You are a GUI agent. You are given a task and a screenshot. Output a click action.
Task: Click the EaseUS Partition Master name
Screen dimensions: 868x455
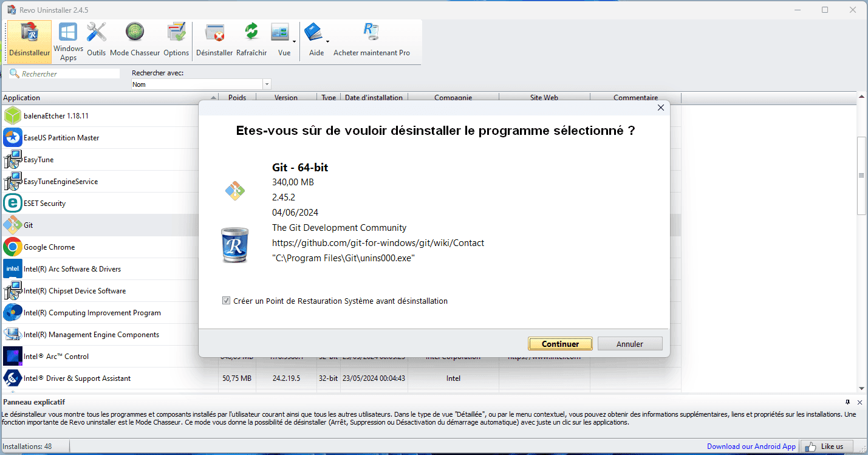point(61,138)
